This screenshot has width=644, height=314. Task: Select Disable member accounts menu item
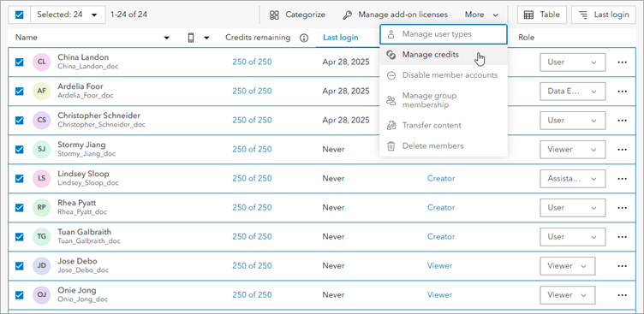444,75
